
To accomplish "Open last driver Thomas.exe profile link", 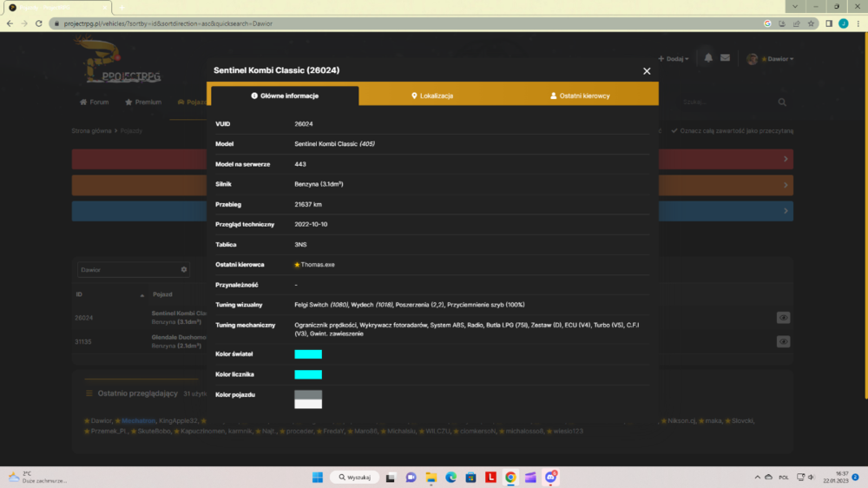I will point(317,265).
